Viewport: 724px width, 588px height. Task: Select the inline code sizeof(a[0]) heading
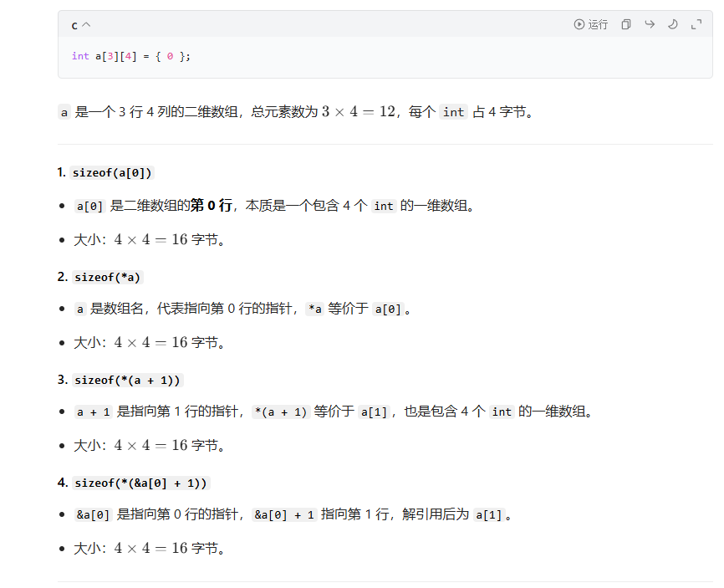coord(111,172)
